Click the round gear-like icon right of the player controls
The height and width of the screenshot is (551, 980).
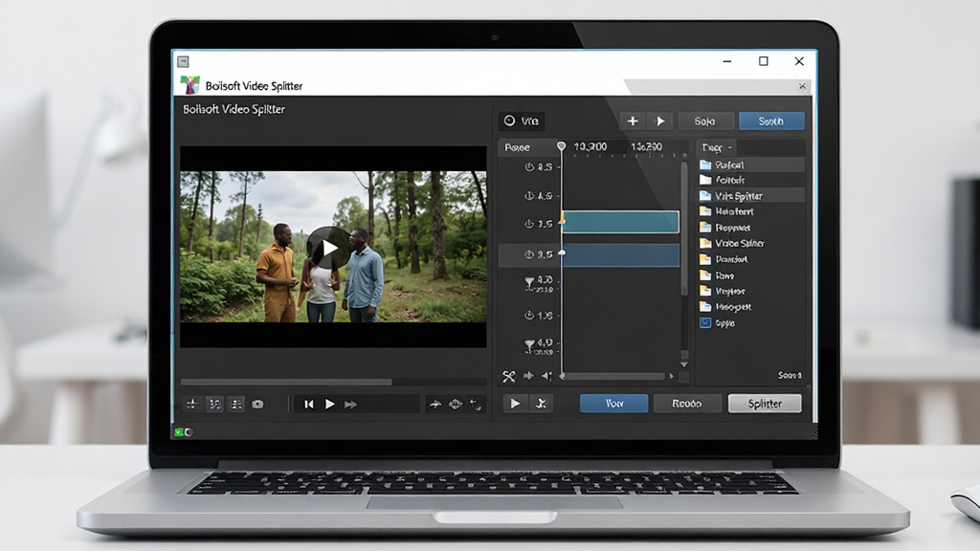coord(456,405)
